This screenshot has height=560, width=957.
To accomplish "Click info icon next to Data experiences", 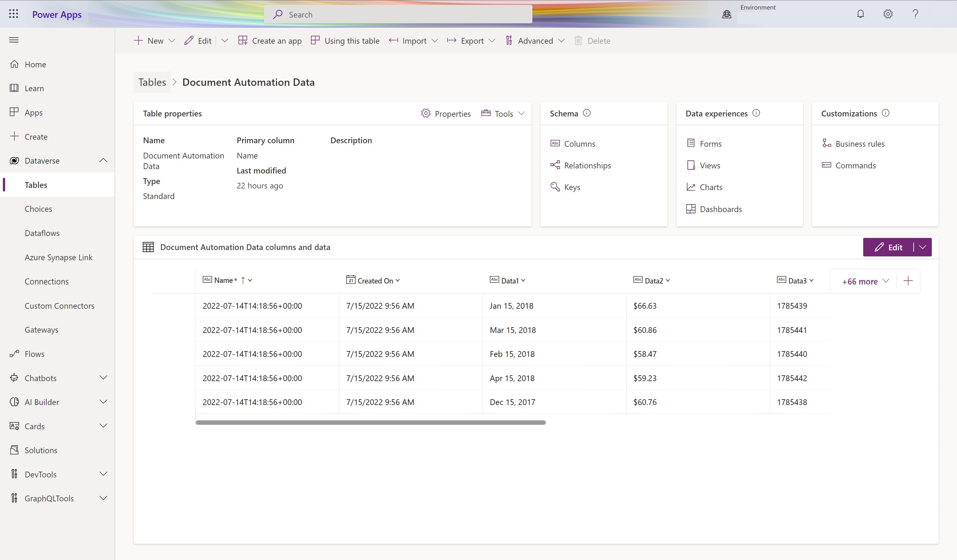I will pos(756,113).
